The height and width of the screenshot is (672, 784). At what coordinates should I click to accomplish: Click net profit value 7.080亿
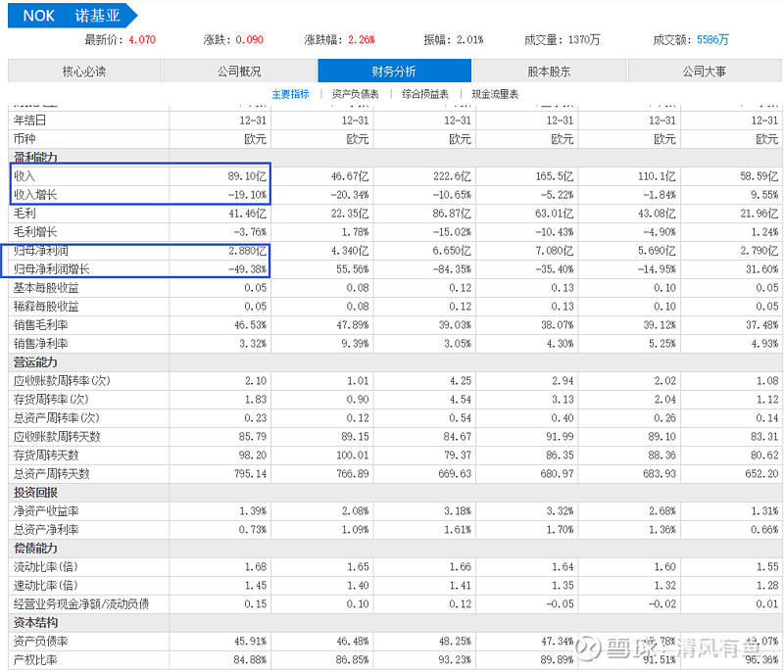point(555,251)
